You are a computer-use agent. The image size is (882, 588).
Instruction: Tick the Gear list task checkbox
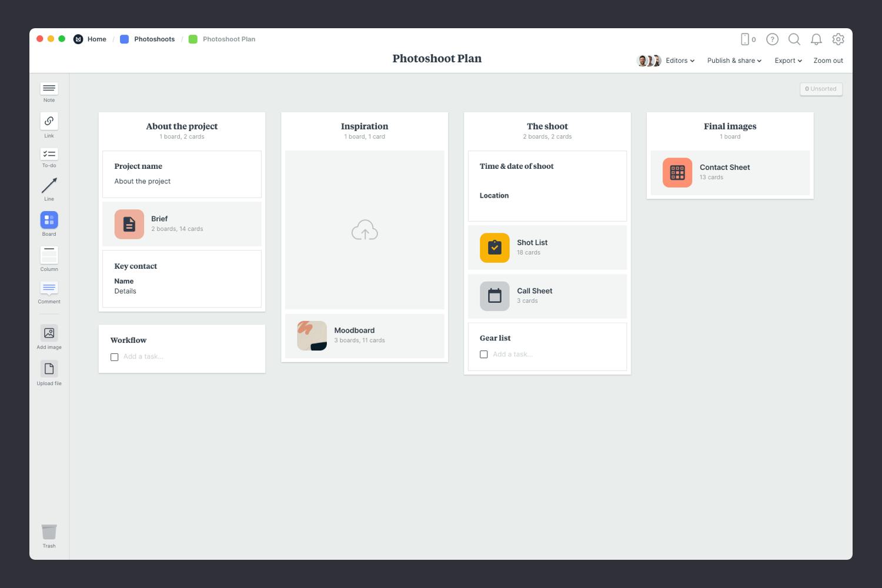point(484,355)
